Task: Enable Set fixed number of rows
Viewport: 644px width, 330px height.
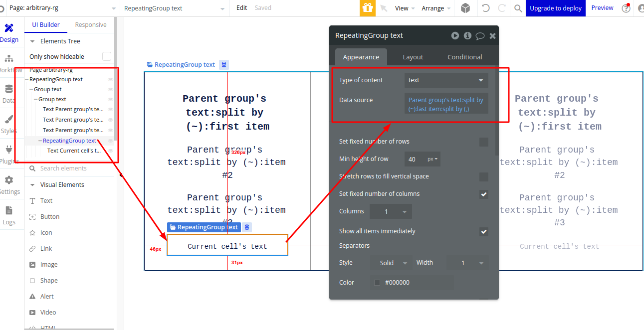Action: [484, 142]
